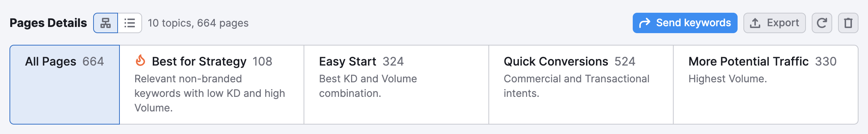Click the "10 topics, 664 pages" summary text
Image resolution: width=868 pixels, height=134 pixels.
(198, 23)
